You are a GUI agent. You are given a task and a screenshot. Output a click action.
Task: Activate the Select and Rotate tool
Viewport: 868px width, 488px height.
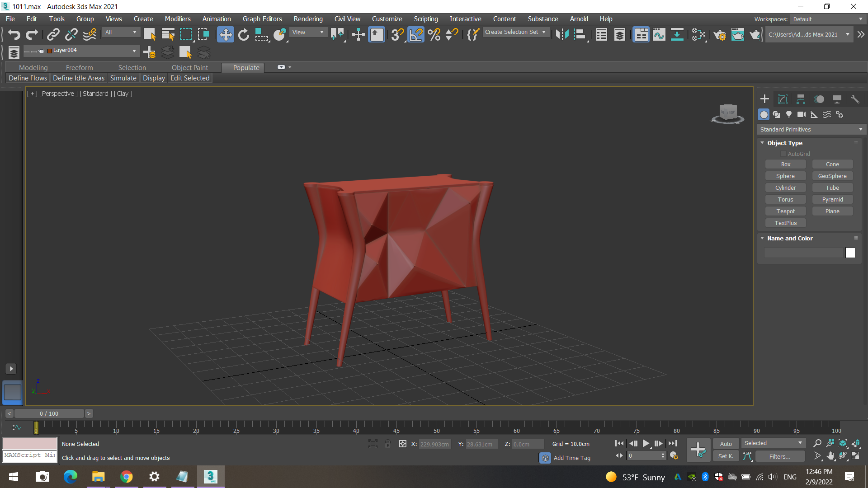coord(243,34)
